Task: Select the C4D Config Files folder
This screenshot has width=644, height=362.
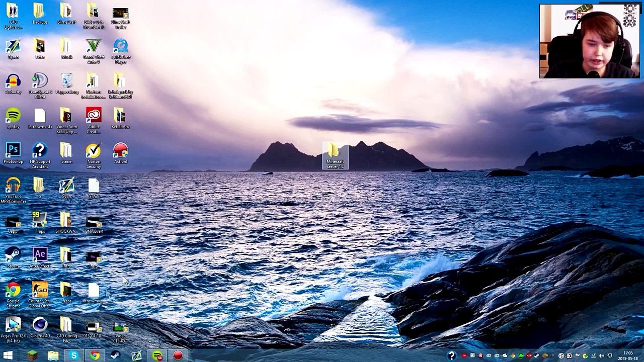Action: (66, 329)
